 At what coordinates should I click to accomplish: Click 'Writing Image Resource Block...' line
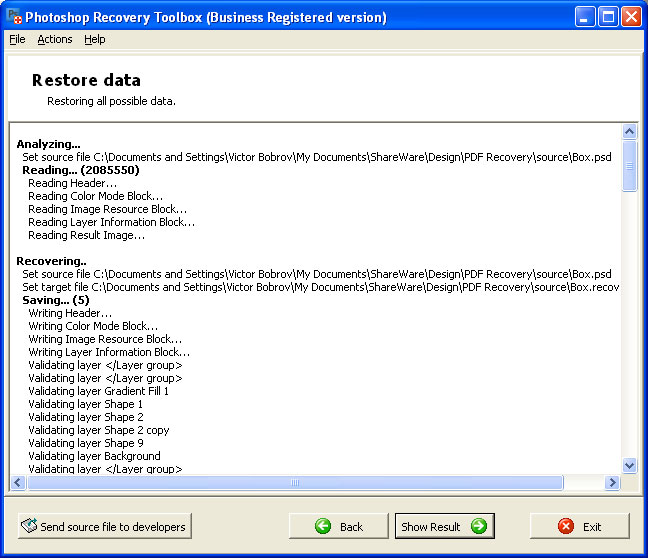click(105, 339)
